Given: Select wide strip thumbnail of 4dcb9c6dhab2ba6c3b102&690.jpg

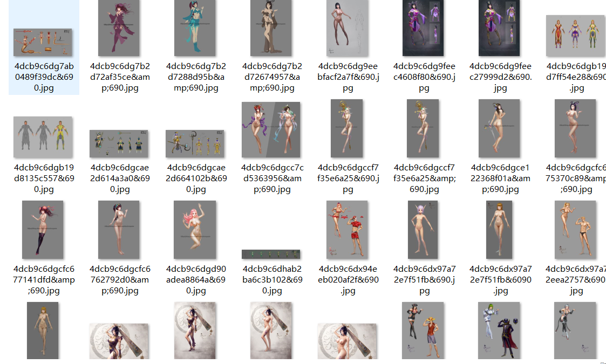Looking at the screenshot, I should [271, 254].
